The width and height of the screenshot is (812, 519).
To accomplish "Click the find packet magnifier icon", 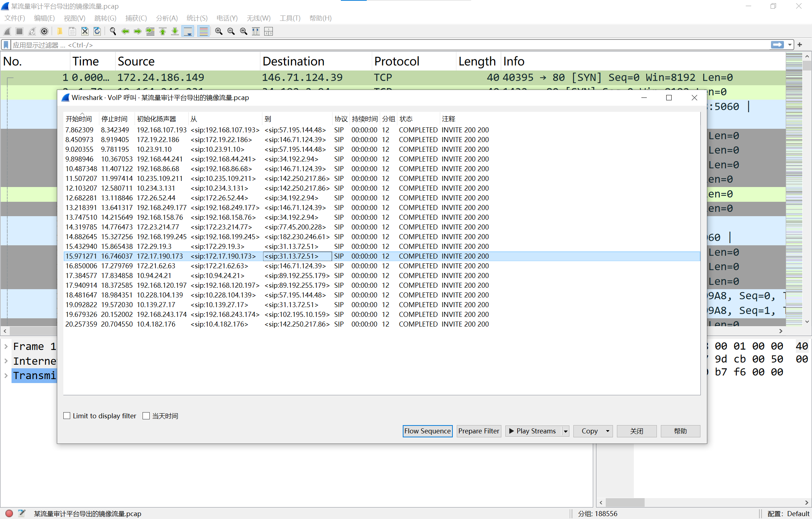I will 113,32.
